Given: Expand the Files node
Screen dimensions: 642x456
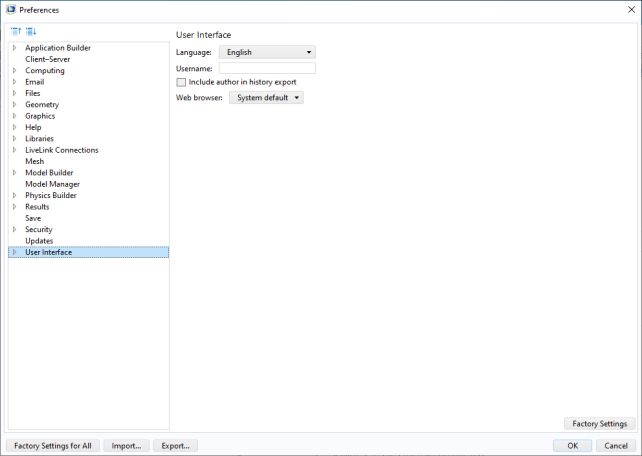Looking at the screenshot, I should pyautogui.click(x=15, y=93).
